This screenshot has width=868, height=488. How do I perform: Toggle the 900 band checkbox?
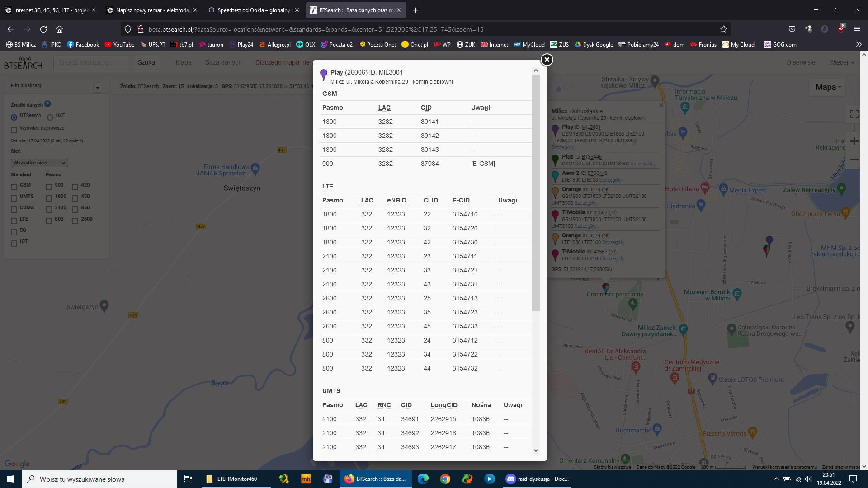pos(49,187)
